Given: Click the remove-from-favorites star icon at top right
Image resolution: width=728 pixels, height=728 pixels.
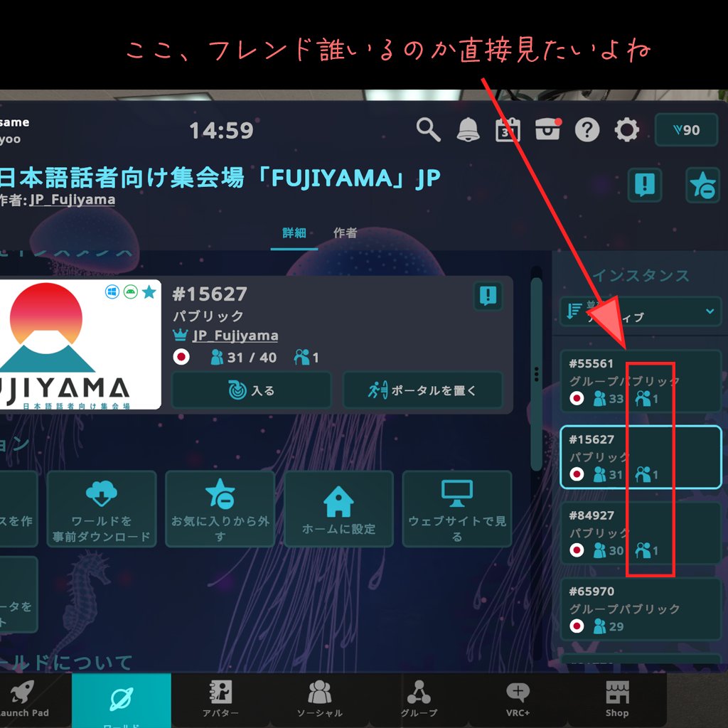Looking at the screenshot, I should (702, 185).
